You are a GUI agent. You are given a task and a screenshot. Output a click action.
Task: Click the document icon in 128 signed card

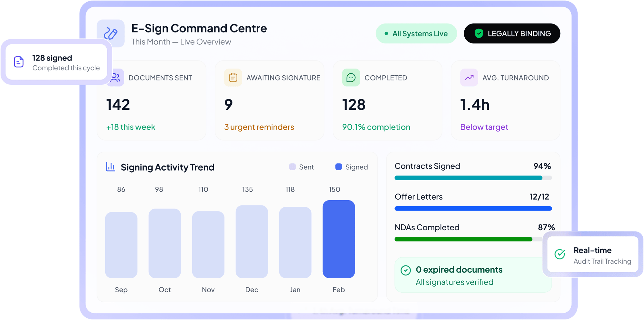point(19,62)
